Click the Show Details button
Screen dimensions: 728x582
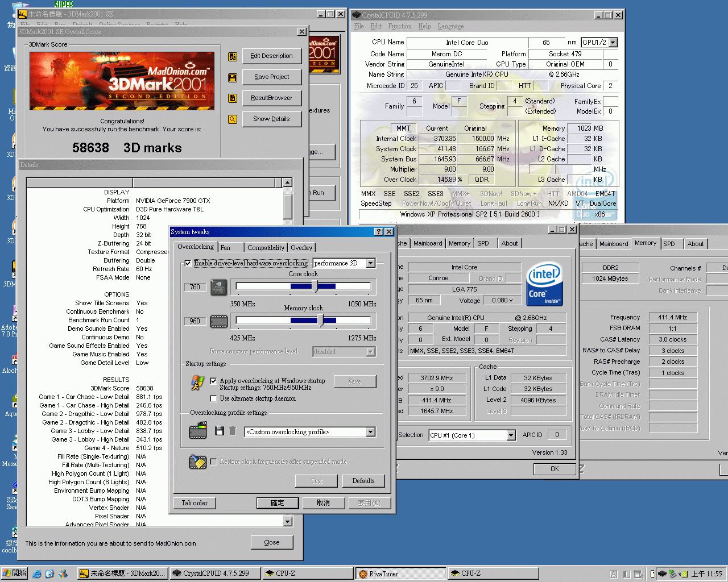click(x=272, y=119)
